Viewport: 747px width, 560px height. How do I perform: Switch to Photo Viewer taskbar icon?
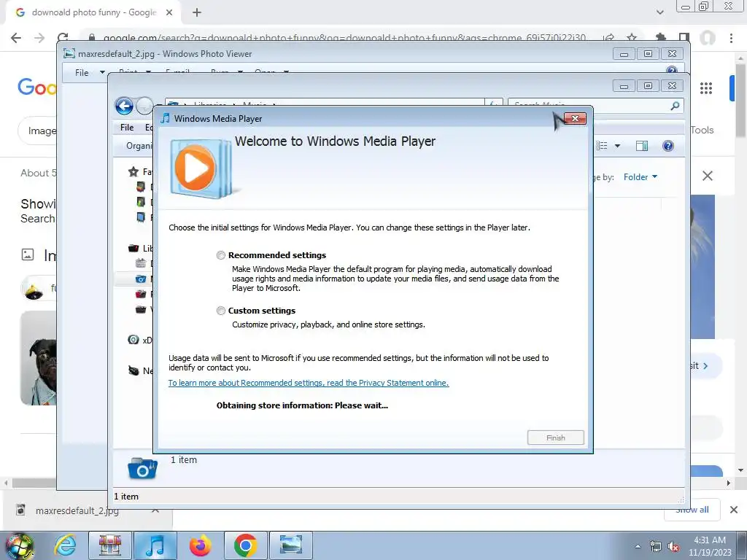pos(291,545)
